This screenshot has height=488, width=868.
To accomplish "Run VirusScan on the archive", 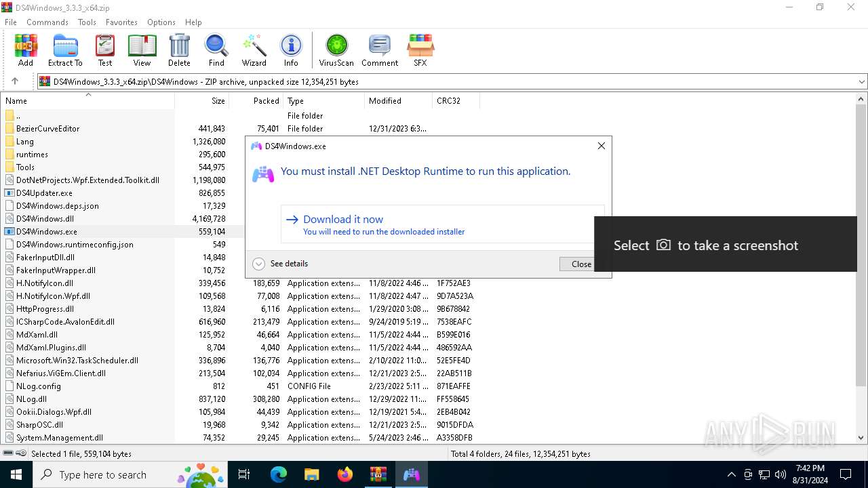I will (x=336, y=51).
